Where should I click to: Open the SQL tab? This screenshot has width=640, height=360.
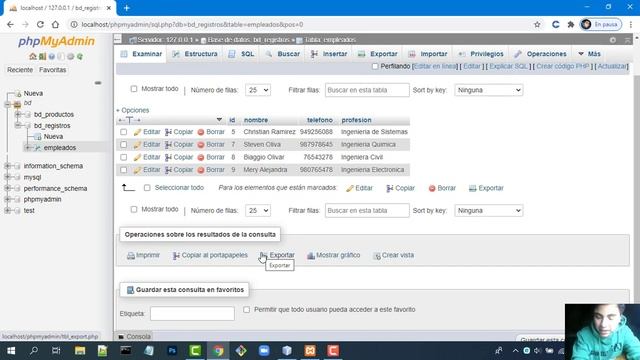242,54
